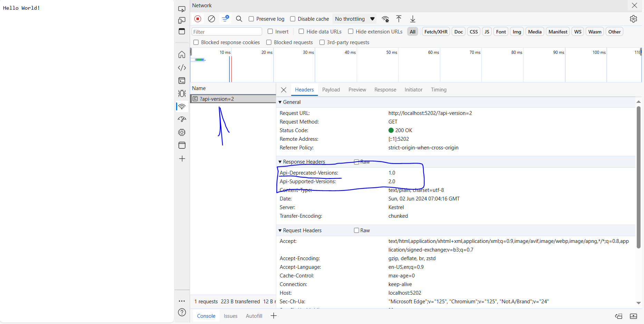Check Hide data URLs option
This screenshot has width=644, height=324.
(301, 31)
